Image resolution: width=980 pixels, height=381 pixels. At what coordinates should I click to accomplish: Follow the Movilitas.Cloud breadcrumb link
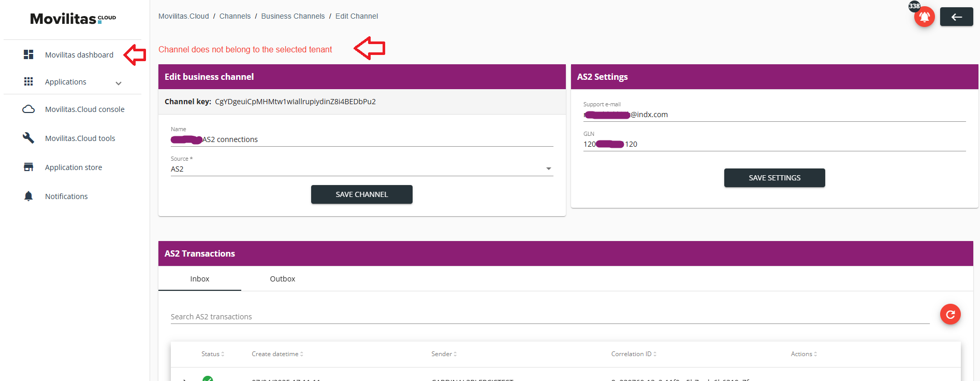[x=184, y=16]
